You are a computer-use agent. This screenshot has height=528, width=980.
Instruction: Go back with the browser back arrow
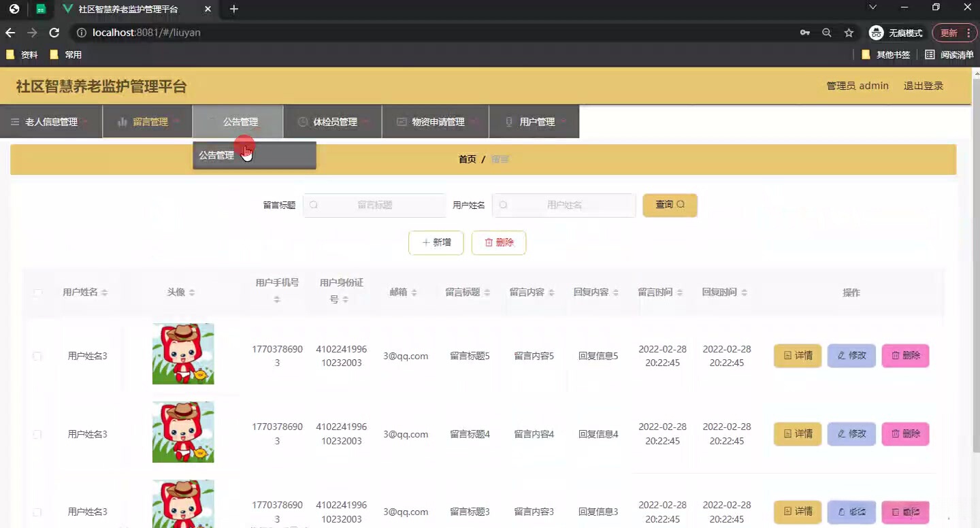tap(10, 33)
